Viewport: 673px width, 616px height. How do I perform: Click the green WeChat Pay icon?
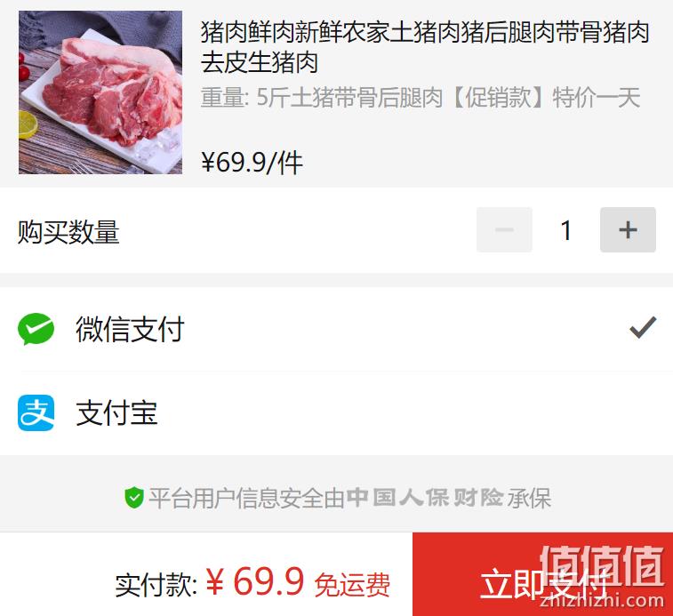36,329
